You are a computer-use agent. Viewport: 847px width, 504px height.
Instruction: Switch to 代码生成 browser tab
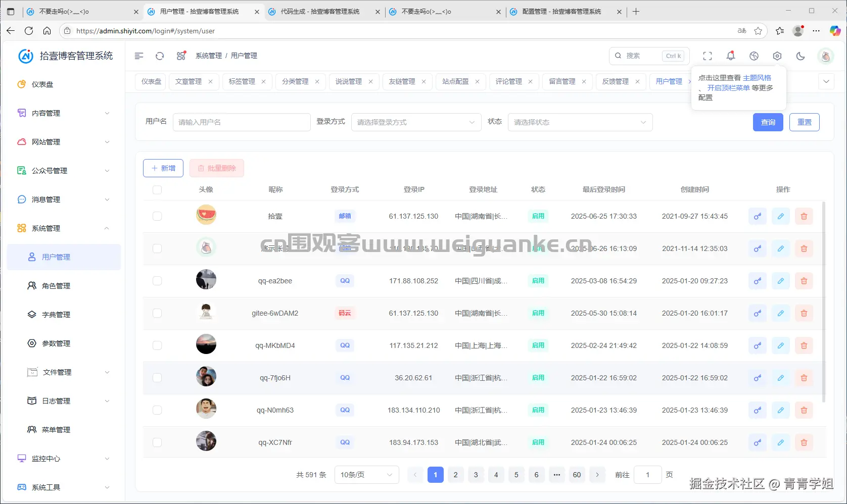point(324,12)
